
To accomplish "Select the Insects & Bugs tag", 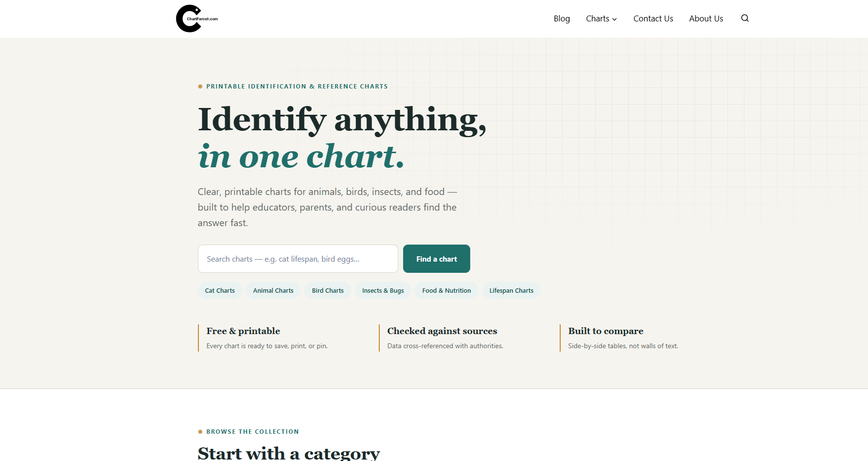I will [x=383, y=290].
